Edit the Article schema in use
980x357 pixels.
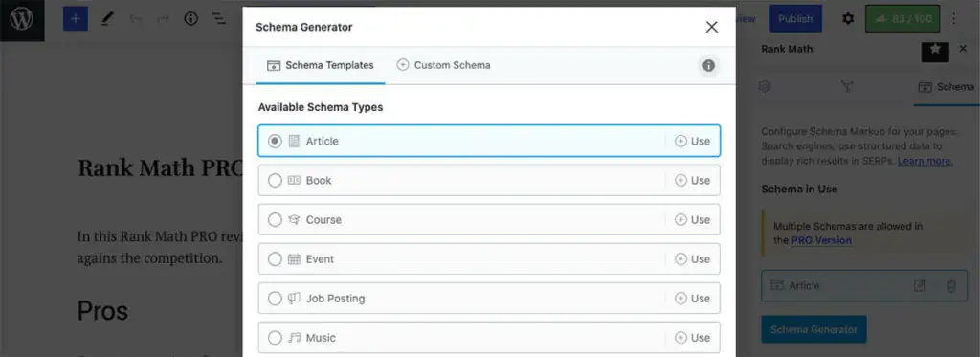(920, 286)
